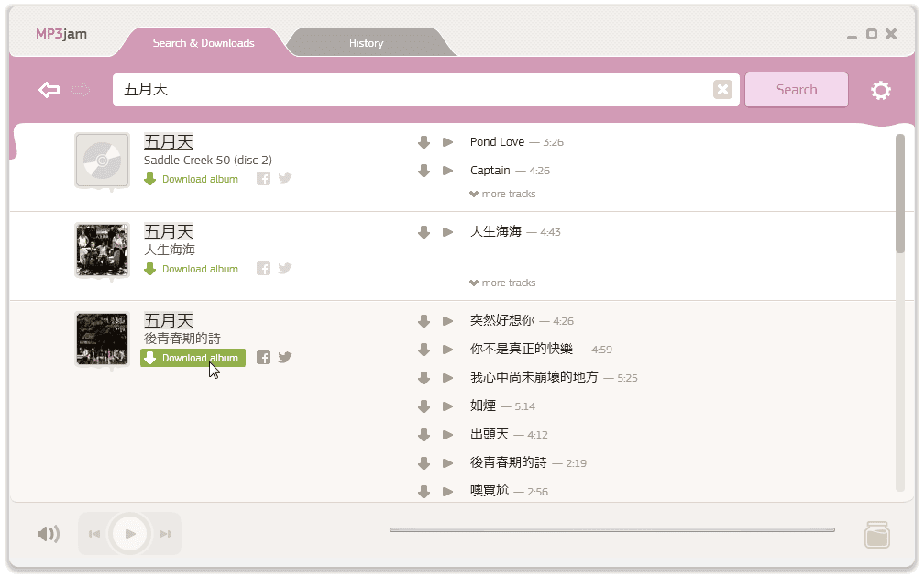
Task: Click the MP3jam logo
Action: pyautogui.click(x=61, y=34)
